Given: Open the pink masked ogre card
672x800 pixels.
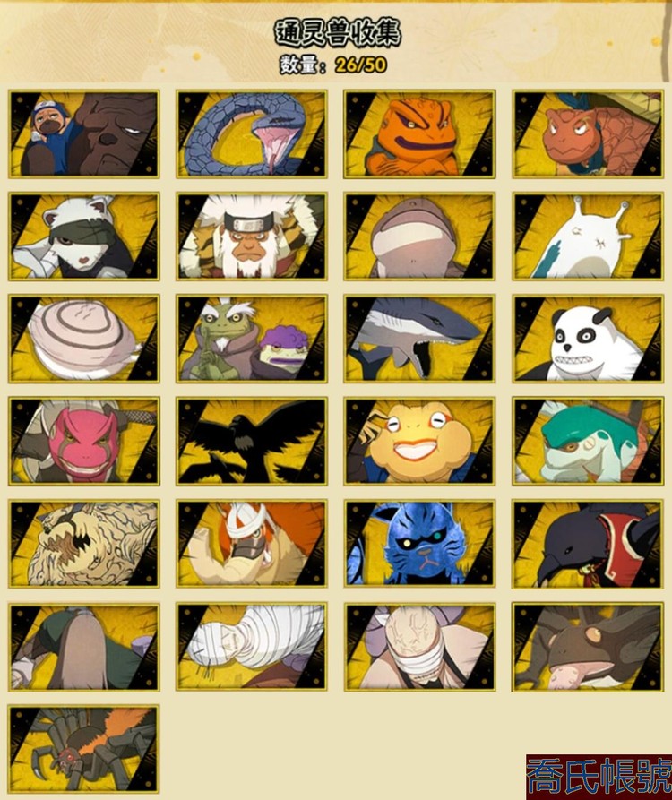Looking at the screenshot, I should click(x=84, y=442).
